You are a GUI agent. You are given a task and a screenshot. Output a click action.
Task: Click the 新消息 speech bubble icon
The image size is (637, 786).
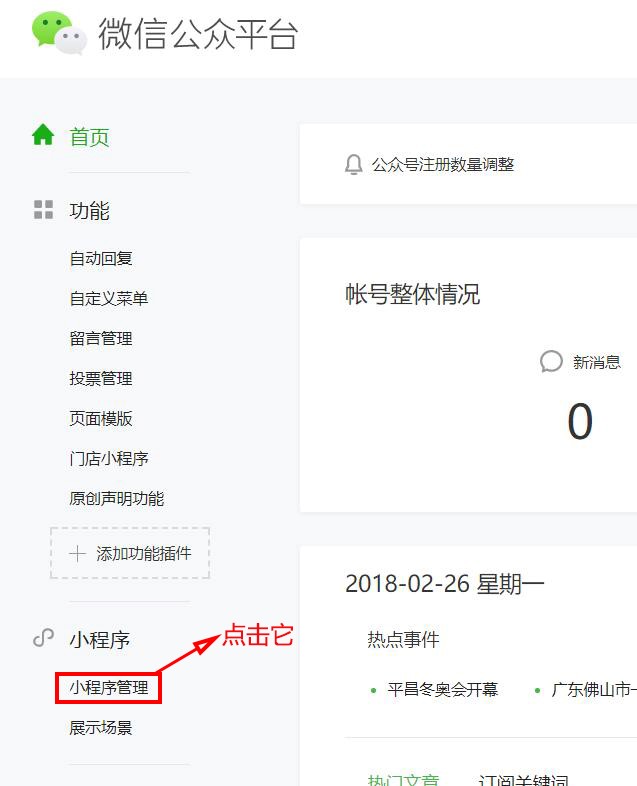point(551,361)
